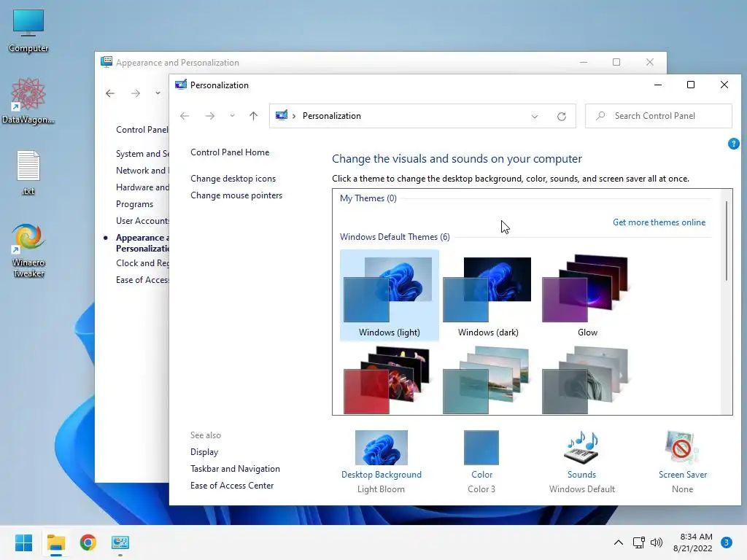Open File Explorer from the taskbar

coord(55,542)
